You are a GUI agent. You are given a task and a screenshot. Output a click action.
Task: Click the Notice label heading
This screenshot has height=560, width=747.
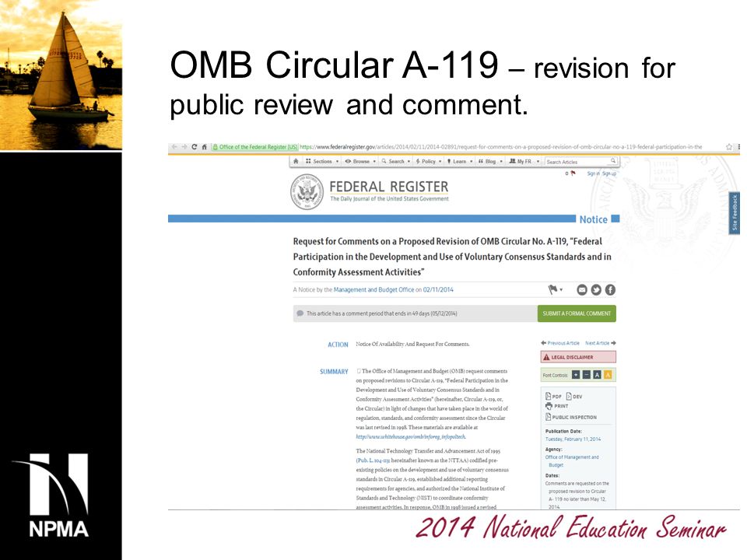(x=593, y=219)
